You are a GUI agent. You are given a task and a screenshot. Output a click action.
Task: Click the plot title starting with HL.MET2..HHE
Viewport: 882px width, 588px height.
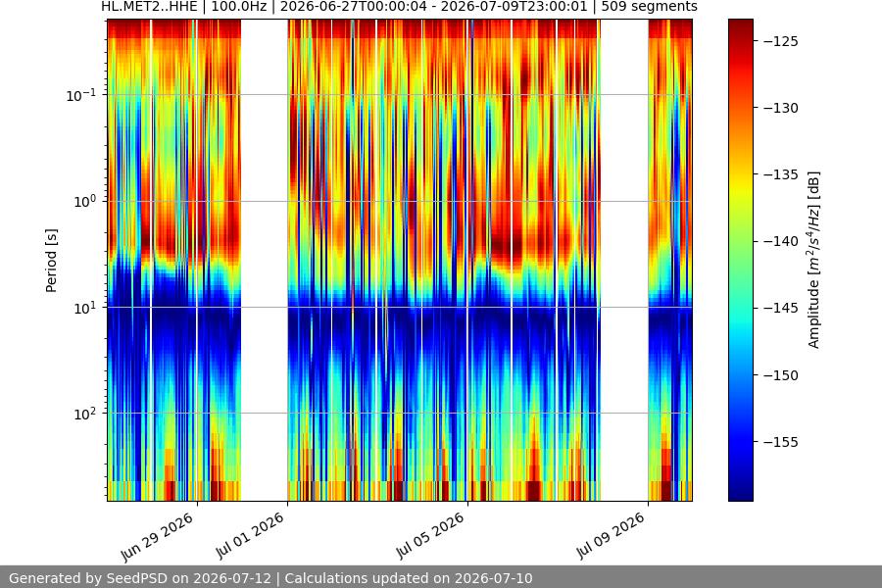399,7
